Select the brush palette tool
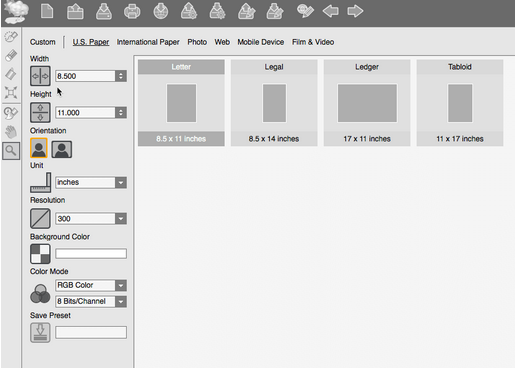This screenshot has height=368, width=515. click(x=11, y=37)
